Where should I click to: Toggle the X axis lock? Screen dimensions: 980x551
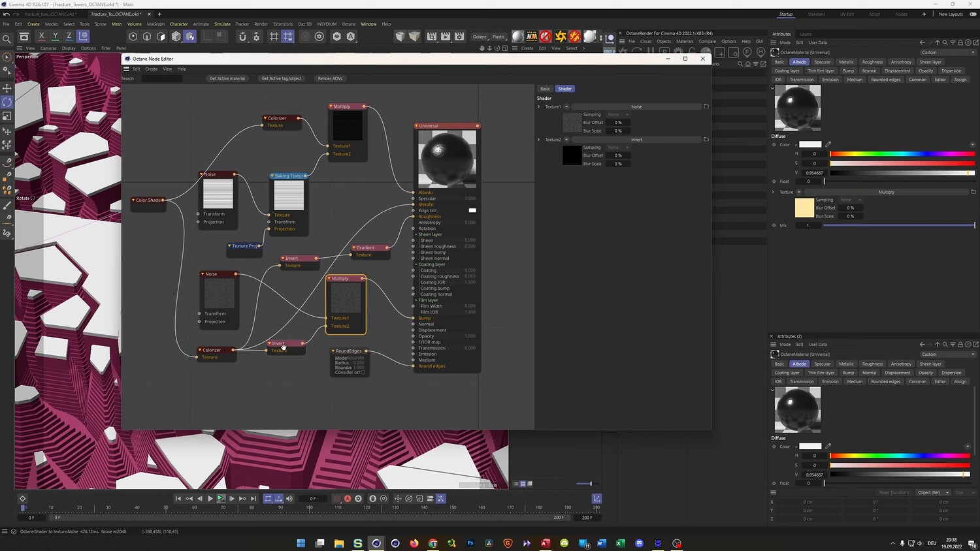(41, 37)
